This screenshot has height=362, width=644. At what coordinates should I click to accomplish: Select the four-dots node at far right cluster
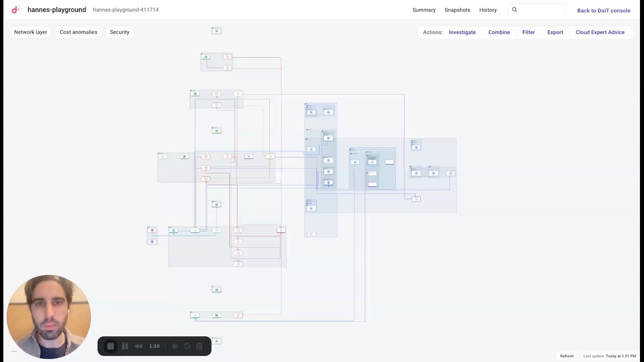point(450,173)
